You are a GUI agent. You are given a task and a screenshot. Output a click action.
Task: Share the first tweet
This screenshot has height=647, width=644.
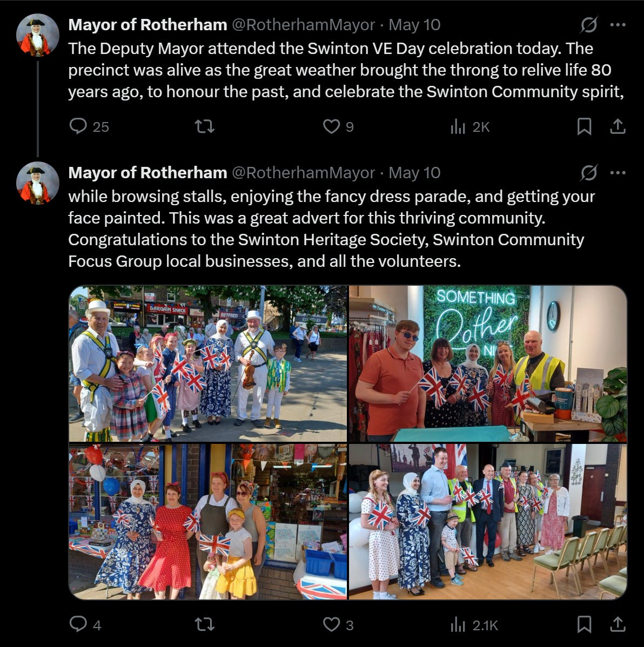618,126
